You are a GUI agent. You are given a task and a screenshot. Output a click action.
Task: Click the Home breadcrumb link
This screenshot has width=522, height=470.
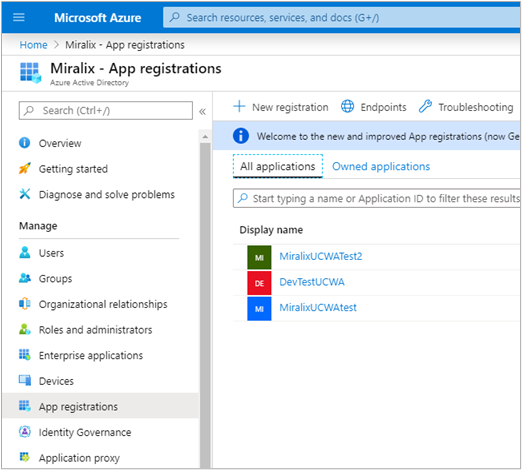point(33,45)
